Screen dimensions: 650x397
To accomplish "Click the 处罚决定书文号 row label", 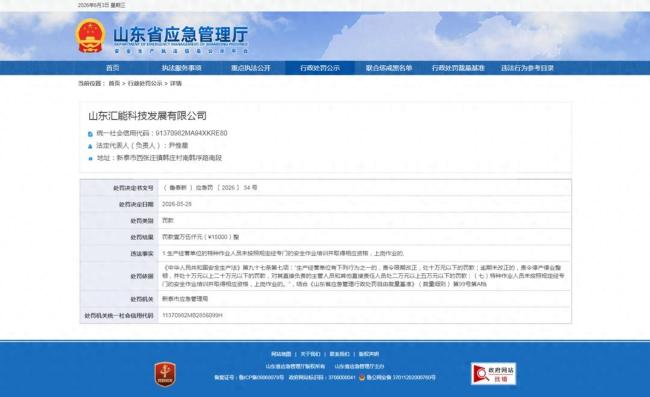I will pos(133,188).
